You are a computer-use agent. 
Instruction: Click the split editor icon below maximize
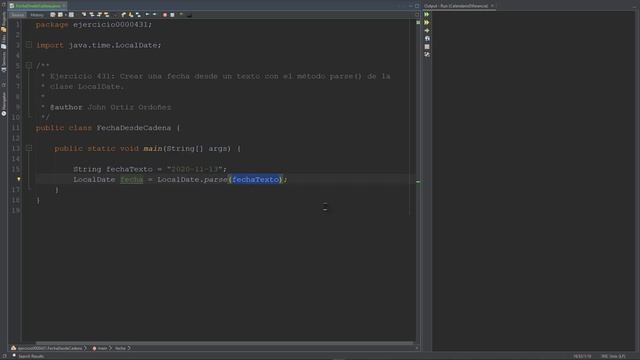(417, 15)
